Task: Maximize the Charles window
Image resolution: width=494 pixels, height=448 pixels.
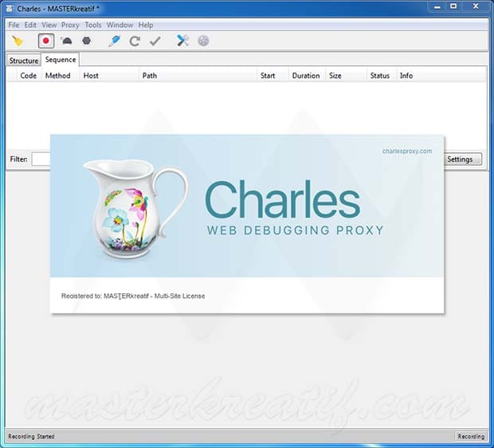Action: point(453,6)
